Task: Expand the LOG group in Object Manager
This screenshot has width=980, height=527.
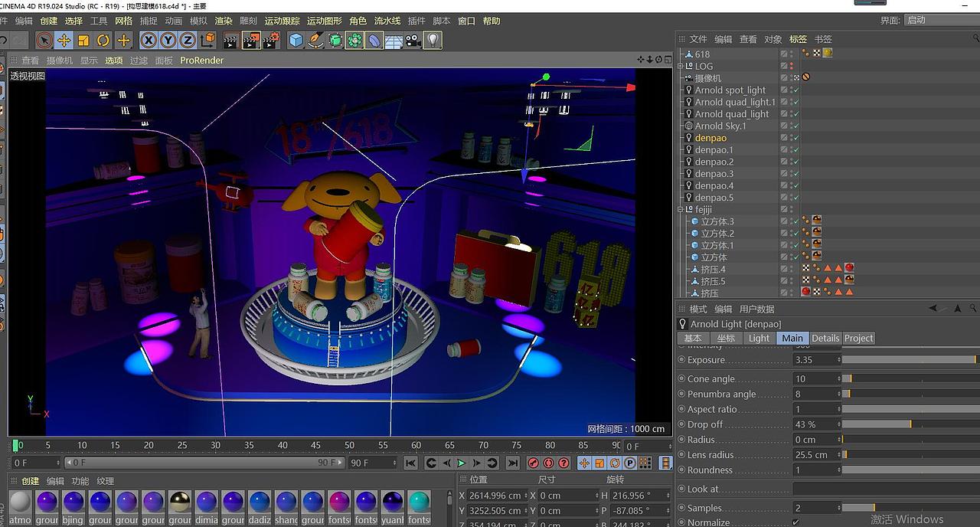Action: pos(680,66)
